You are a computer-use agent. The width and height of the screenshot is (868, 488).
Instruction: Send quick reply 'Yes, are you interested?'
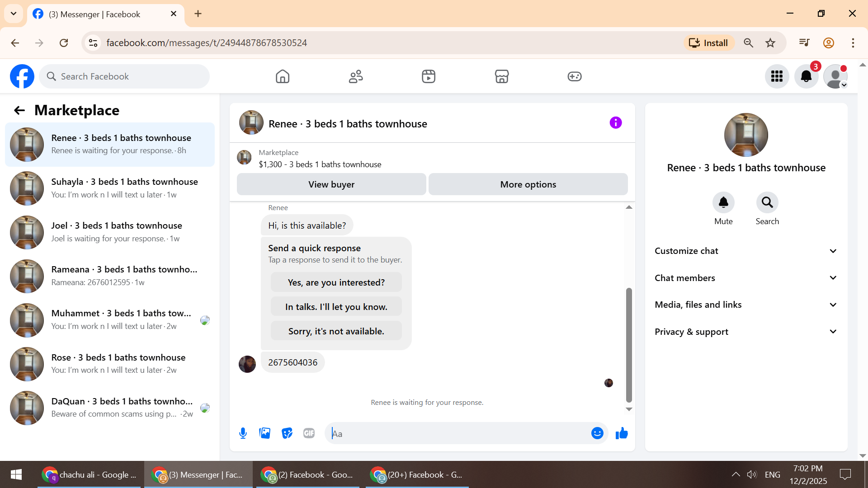tap(336, 282)
